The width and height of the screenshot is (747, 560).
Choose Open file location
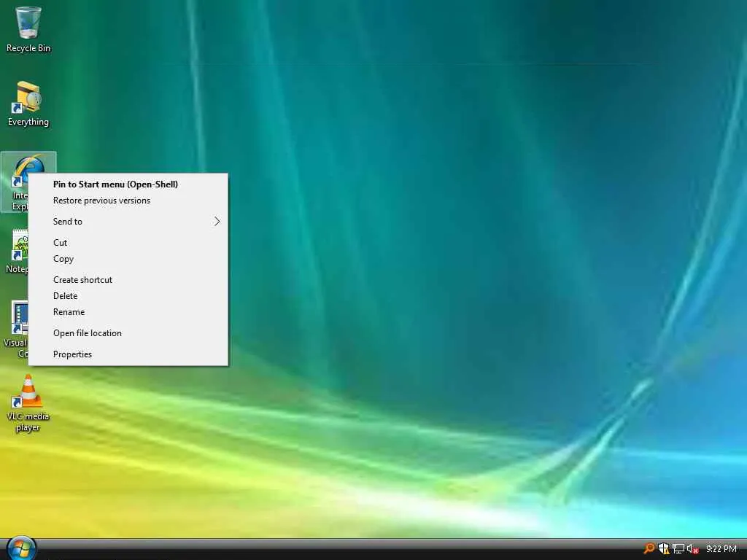point(128,332)
